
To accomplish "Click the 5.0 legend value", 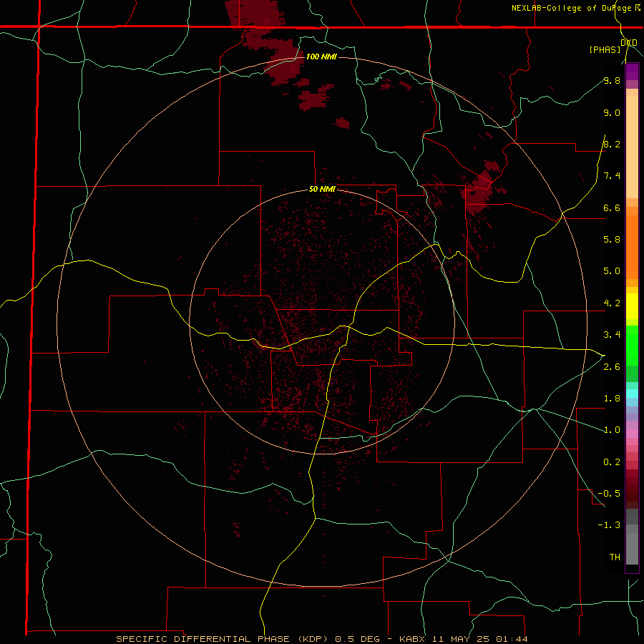I will tap(612, 271).
